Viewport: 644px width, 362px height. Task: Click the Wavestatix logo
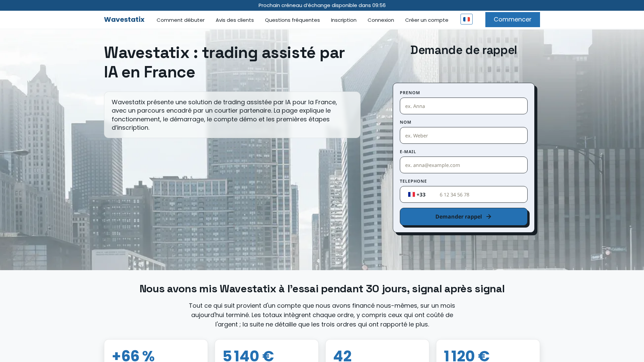124,19
